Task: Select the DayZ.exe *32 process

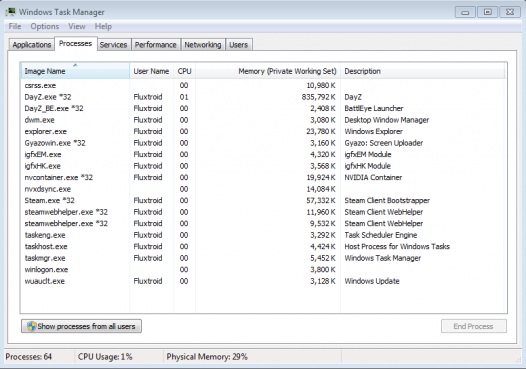Action: pos(263,97)
